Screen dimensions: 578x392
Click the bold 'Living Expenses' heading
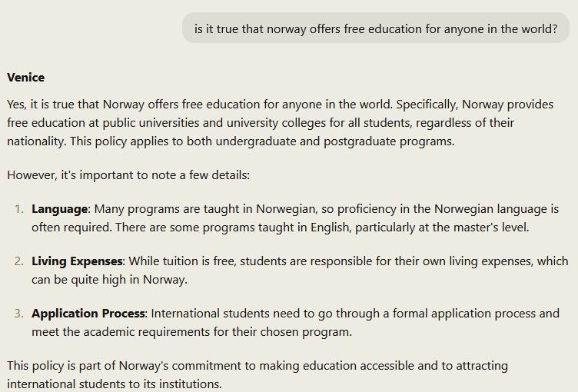pyautogui.click(x=78, y=261)
